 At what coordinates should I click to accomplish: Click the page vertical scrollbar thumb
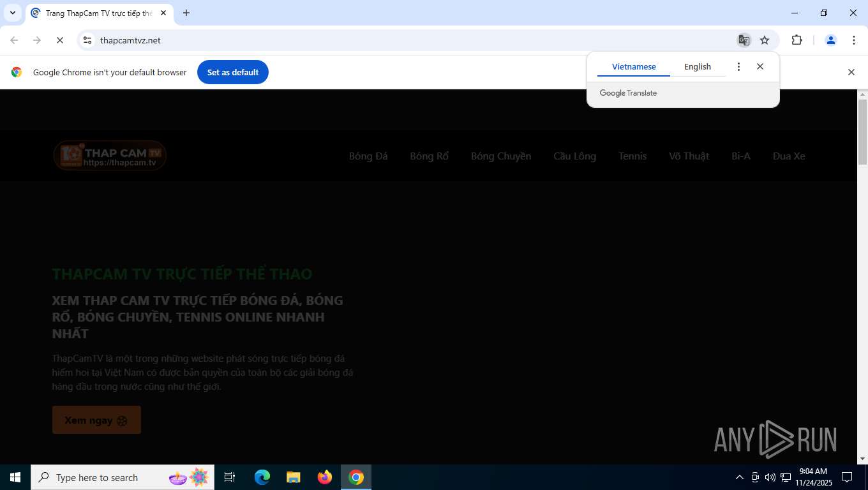coord(862,132)
